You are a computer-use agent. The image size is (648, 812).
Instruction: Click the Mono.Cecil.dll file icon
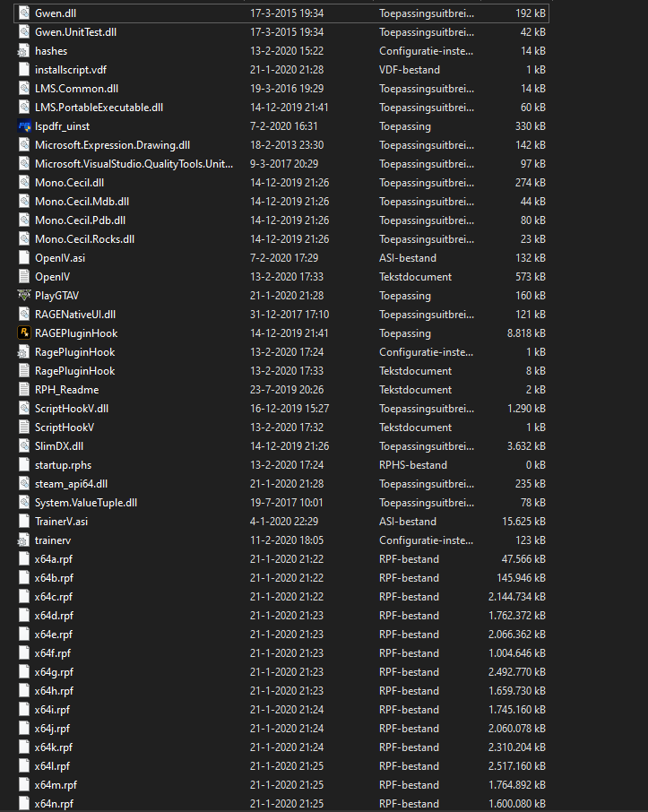click(24, 183)
